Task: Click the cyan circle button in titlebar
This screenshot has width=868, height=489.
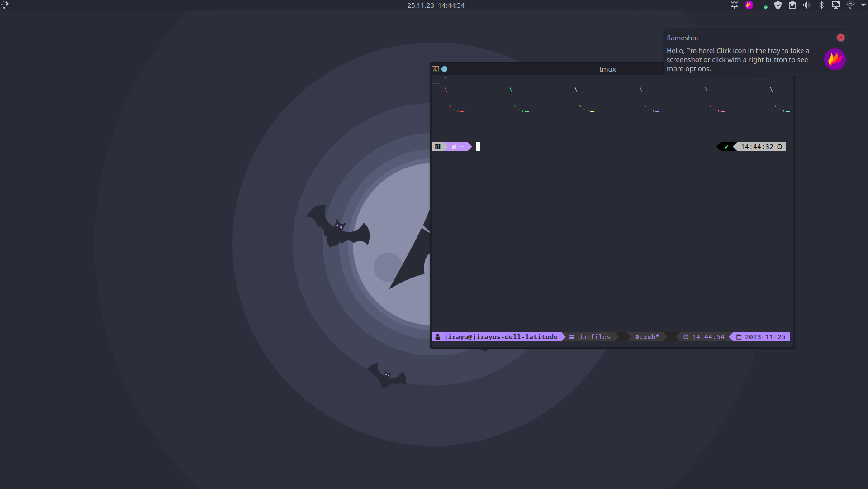Action: pyautogui.click(x=445, y=69)
